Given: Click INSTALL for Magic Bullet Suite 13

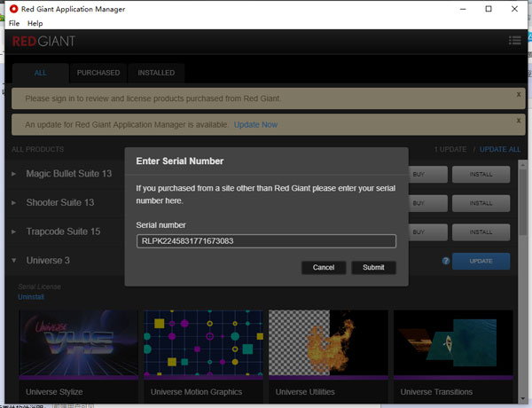Looking at the screenshot, I should 481,175.
